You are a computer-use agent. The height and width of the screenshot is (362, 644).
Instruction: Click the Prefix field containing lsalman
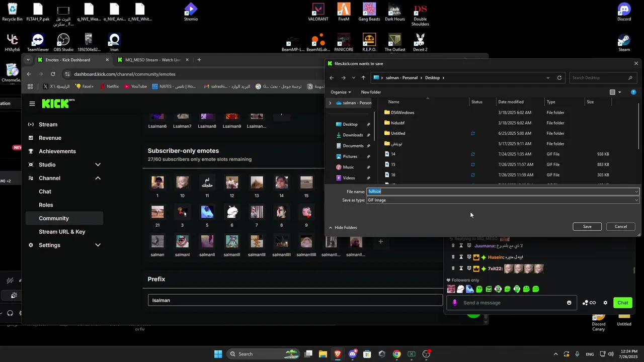click(x=295, y=300)
